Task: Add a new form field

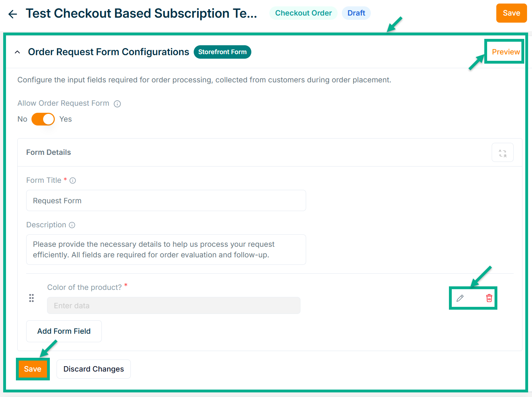Action: tap(64, 331)
